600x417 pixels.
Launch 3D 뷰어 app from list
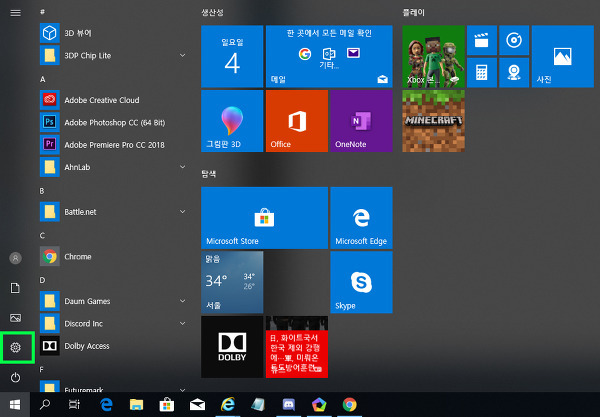tap(112, 33)
